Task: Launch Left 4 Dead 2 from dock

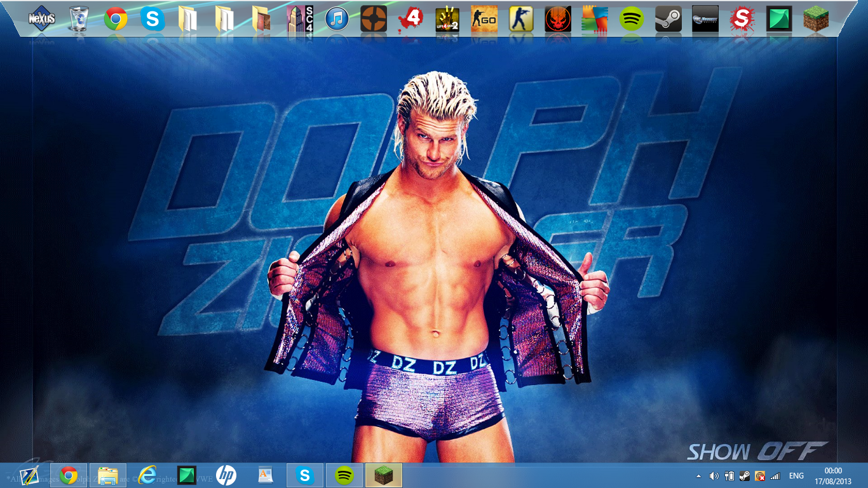Action: pos(447,19)
